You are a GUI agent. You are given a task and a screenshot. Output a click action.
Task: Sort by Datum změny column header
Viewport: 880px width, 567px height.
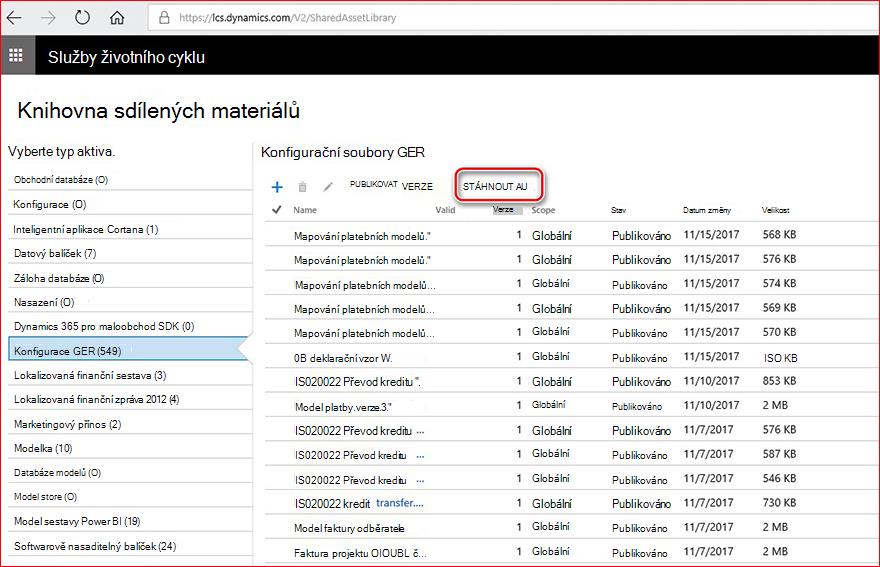tap(707, 210)
